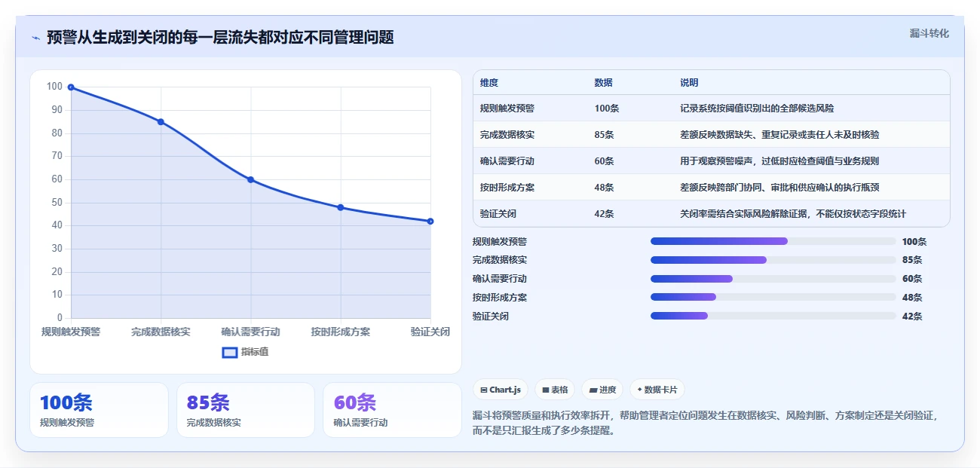Click the 完成数据核实 progress bar
The height and width of the screenshot is (468, 980).
(x=773, y=260)
